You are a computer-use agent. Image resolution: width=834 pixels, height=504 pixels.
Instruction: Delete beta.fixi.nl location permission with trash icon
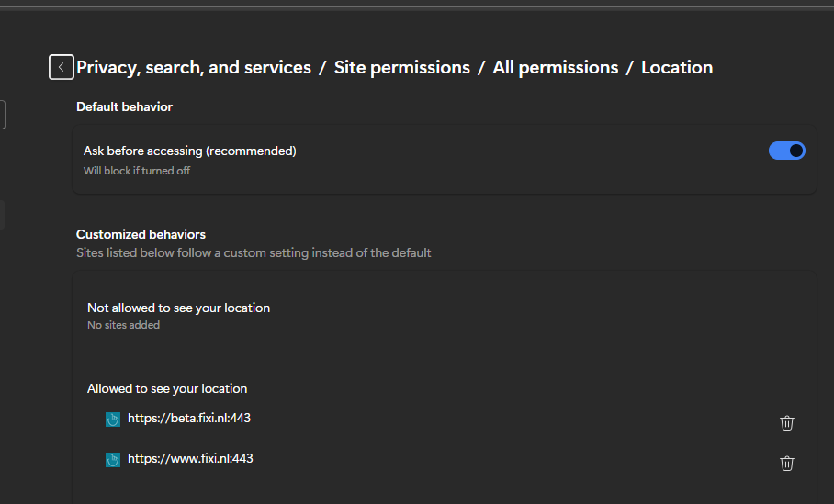(786, 422)
